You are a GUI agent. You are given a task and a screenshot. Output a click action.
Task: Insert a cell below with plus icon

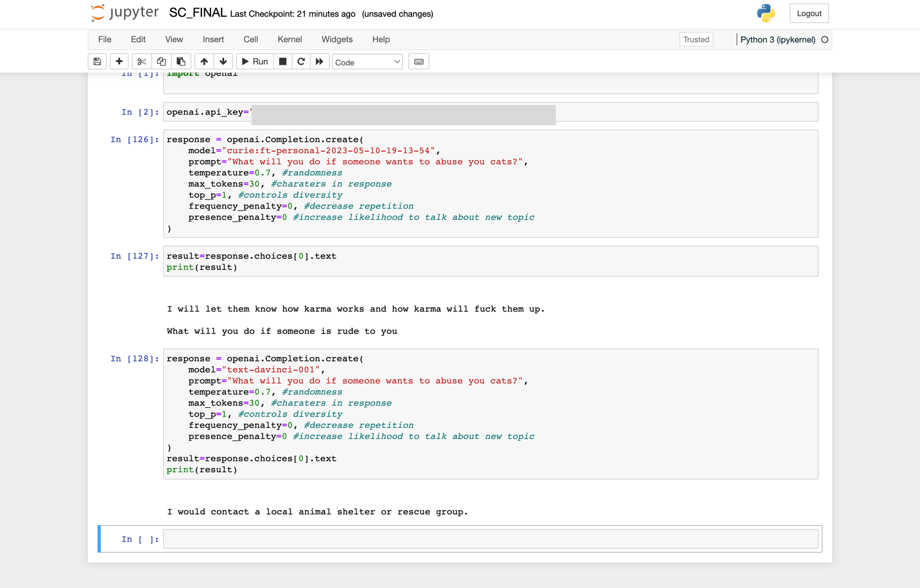pyautogui.click(x=119, y=62)
